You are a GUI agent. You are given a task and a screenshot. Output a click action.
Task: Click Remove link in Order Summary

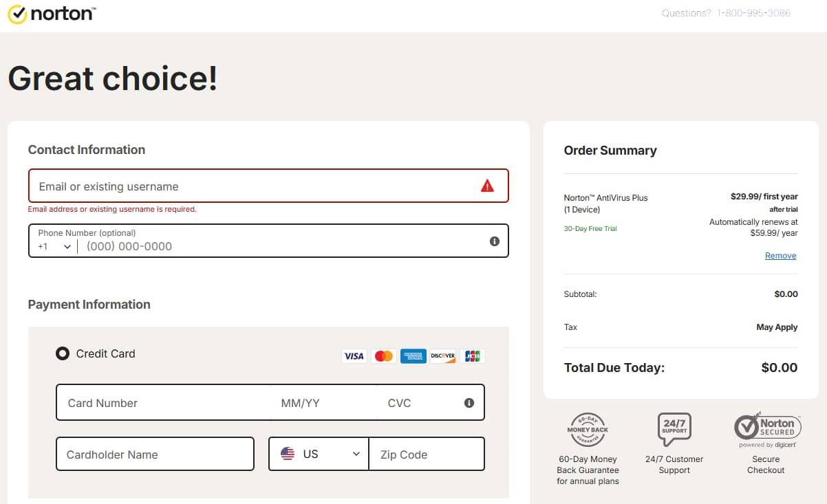780,256
